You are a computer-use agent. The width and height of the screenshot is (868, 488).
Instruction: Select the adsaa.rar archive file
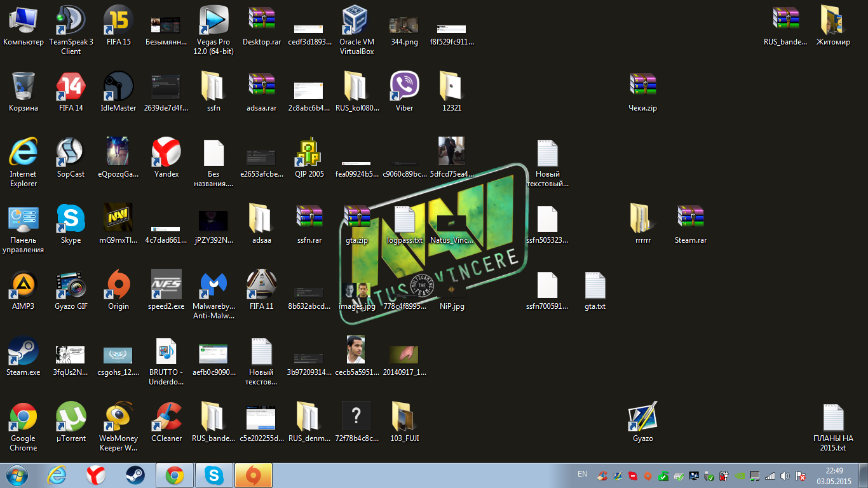click(261, 91)
